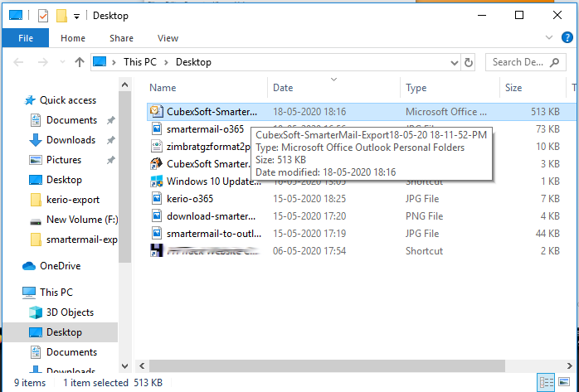Open New Volume (F:) drive
Image resolution: width=579 pixels, height=392 pixels.
82,220
